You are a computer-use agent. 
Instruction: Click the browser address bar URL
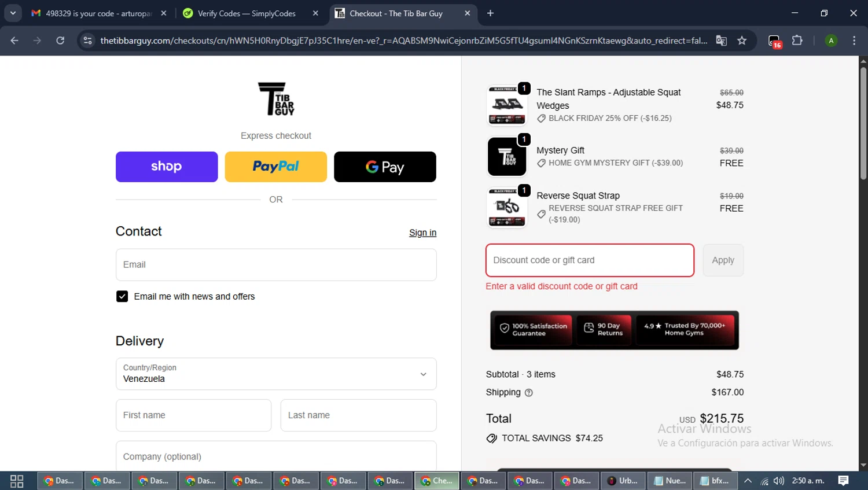[x=403, y=40]
